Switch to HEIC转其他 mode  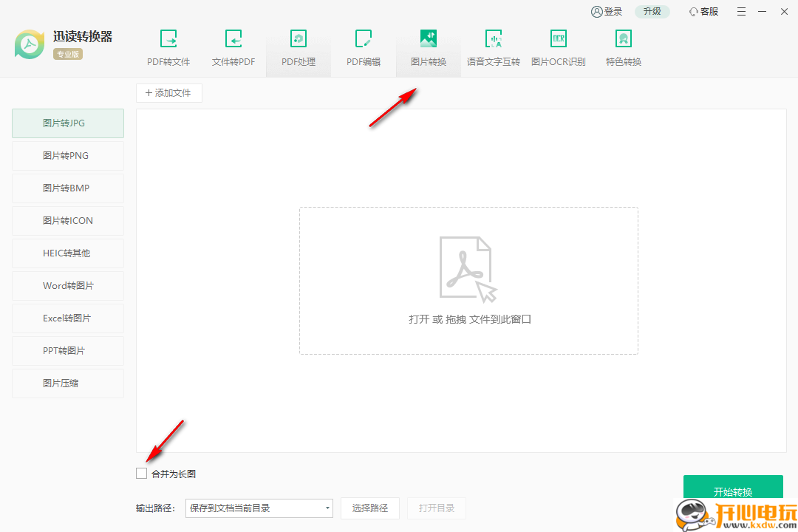point(67,253)
